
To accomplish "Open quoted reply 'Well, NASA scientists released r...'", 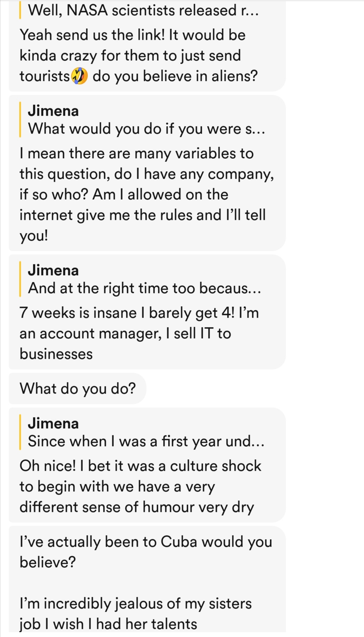I will coord(143,11).
